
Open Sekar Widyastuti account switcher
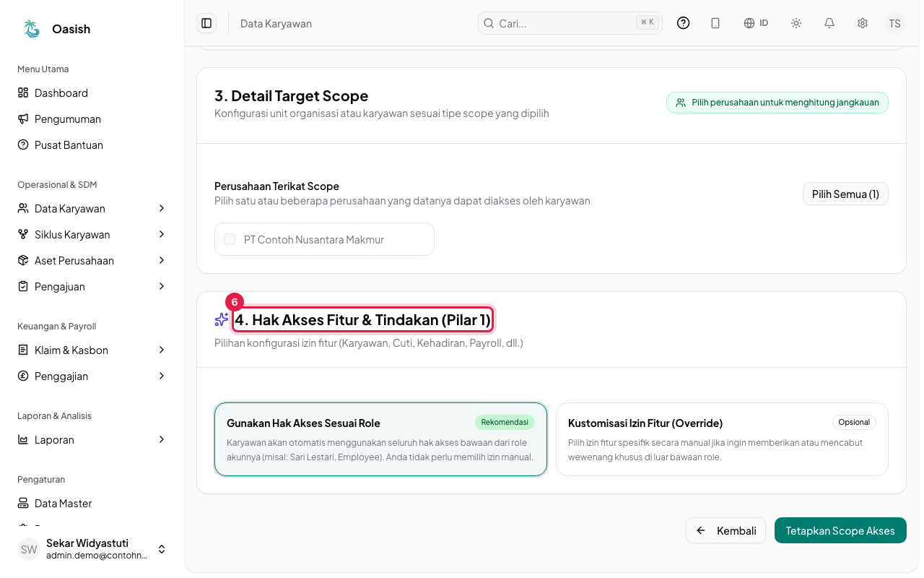(92, 549)
